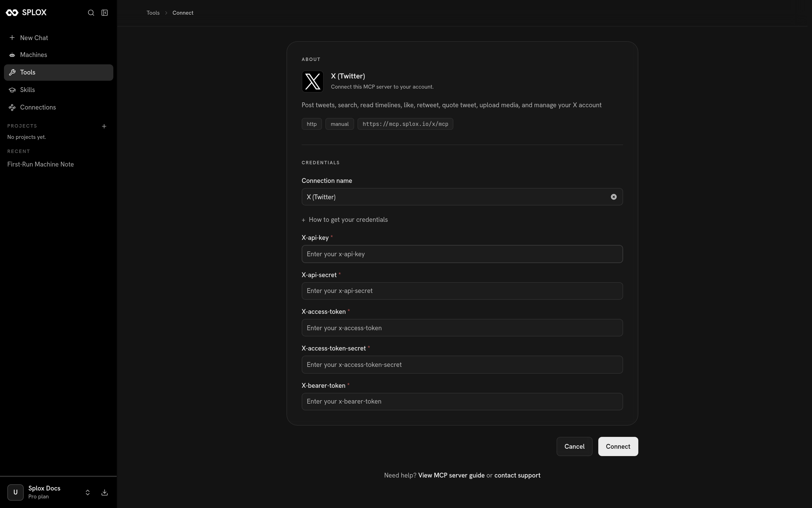Click the Machines robot icon
Image resolution: width=812 pixels, height=508 pixels.
click(x=12, y=55)
